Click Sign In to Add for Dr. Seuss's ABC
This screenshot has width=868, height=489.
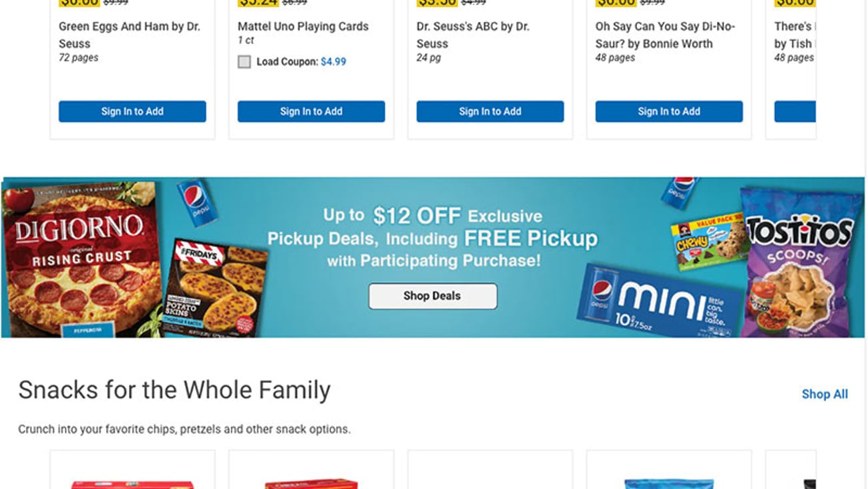(490, 112)
